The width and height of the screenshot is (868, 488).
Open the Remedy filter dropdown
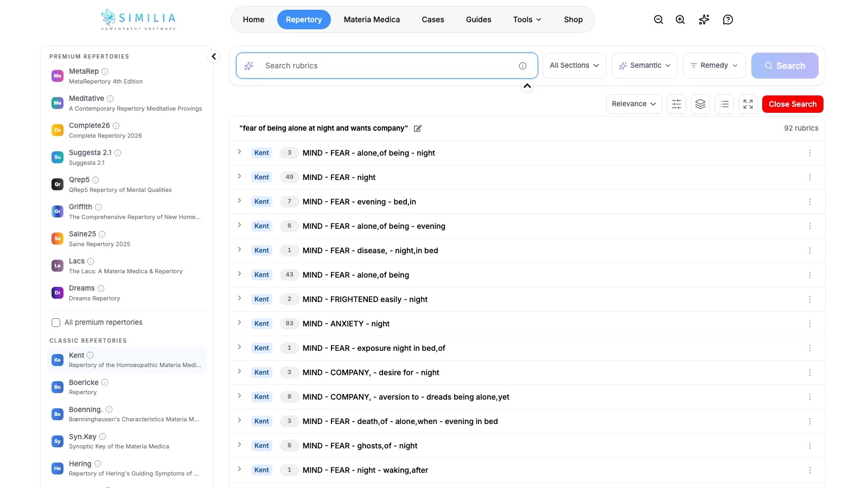[x=714, y=66]
